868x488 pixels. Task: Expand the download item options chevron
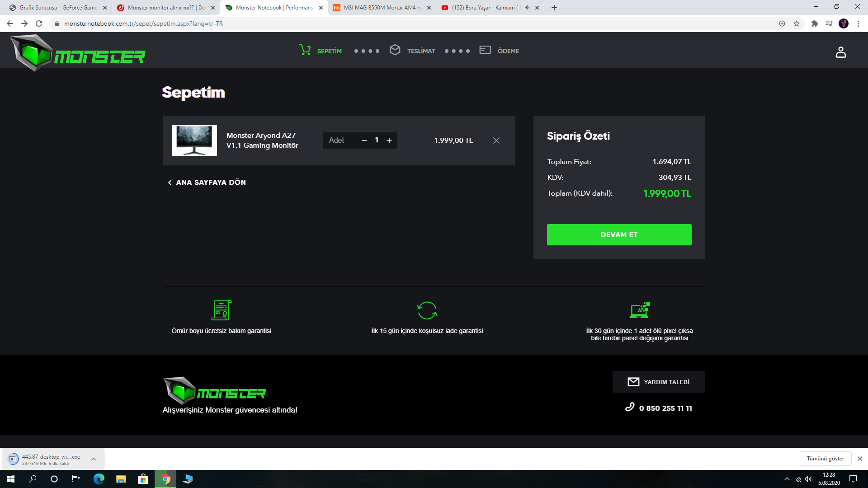tap(94, 459)
